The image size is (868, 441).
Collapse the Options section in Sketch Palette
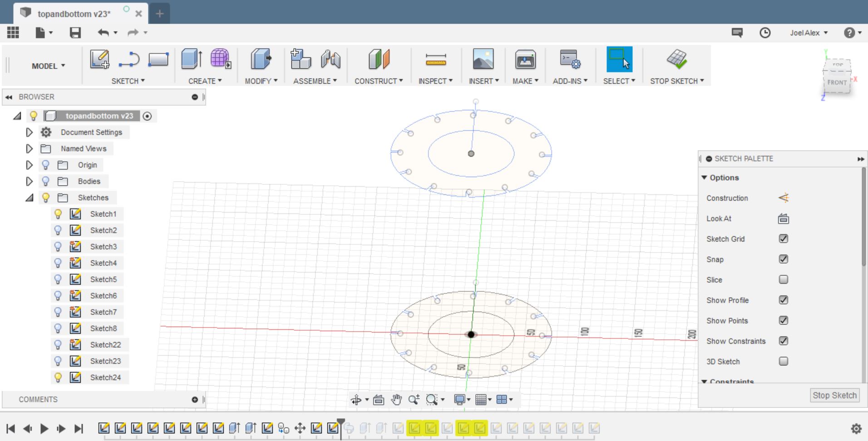pos(705,178)
